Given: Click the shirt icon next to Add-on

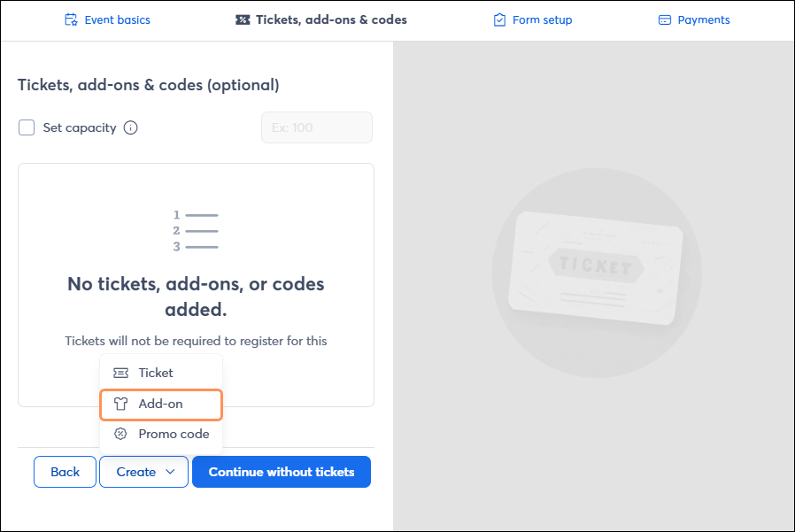Looking at the screenshot, I should point(120,404).
